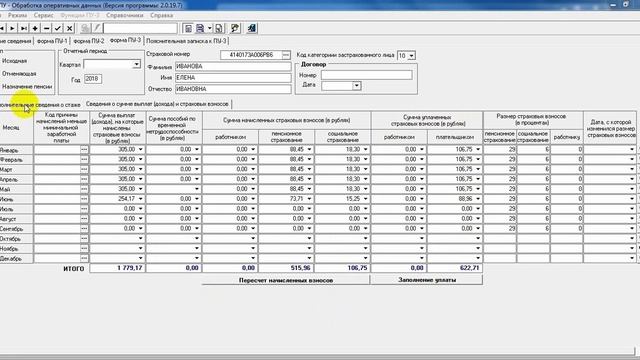This screenshot has width=640, height=360.
Task: Open Пояснительная записка к ПУ-3 tab
Action: coord(186,41)
